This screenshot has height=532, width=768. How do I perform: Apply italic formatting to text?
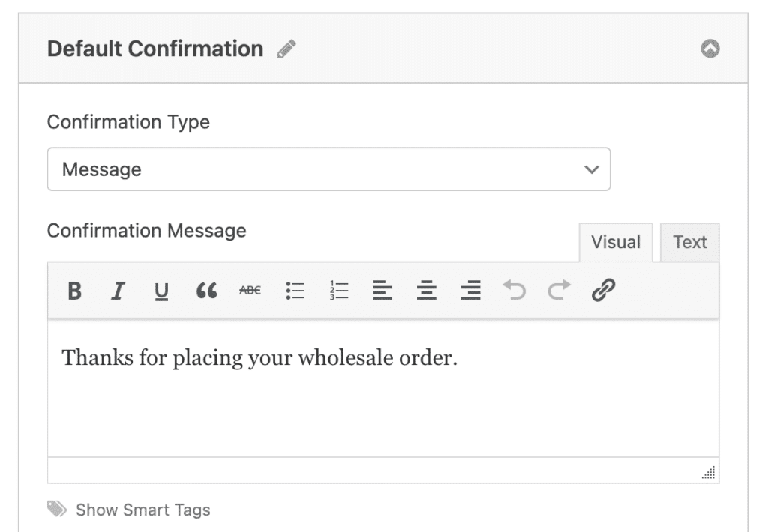[117, 291]
